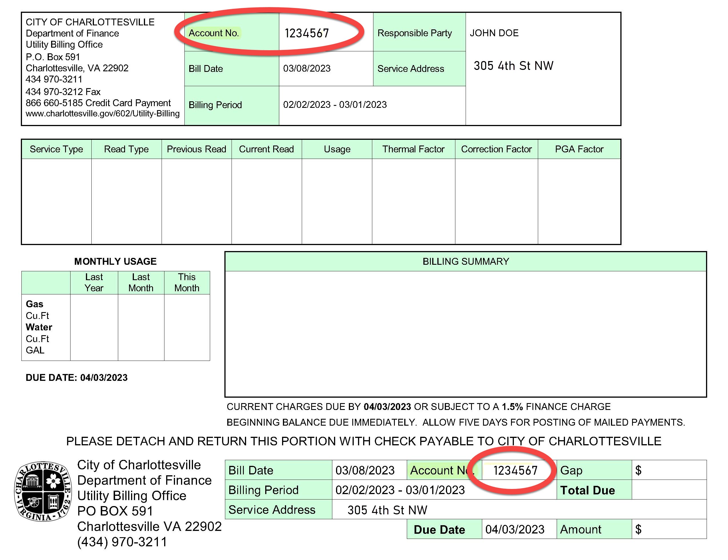Click Charlottesville VA 22902 line by the seal
The width and height of the screenshot is (728, 560).
pyautogui.click(x=149, y=526)
